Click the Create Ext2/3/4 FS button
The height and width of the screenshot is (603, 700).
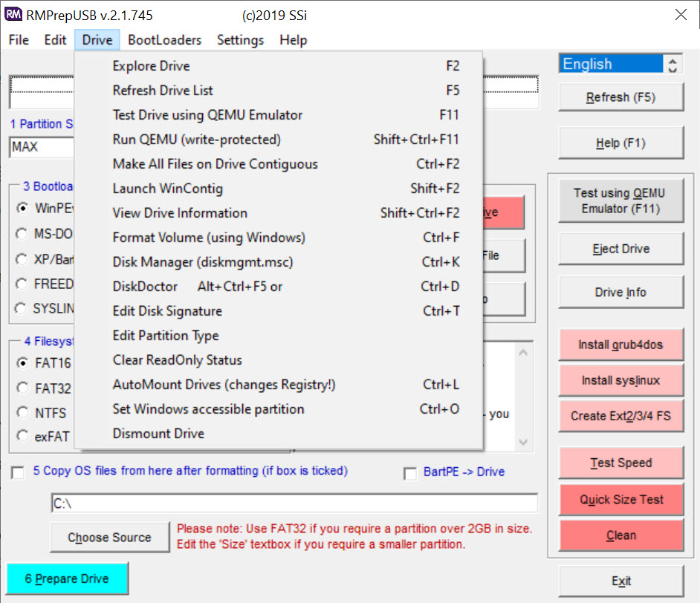point(621,416)
